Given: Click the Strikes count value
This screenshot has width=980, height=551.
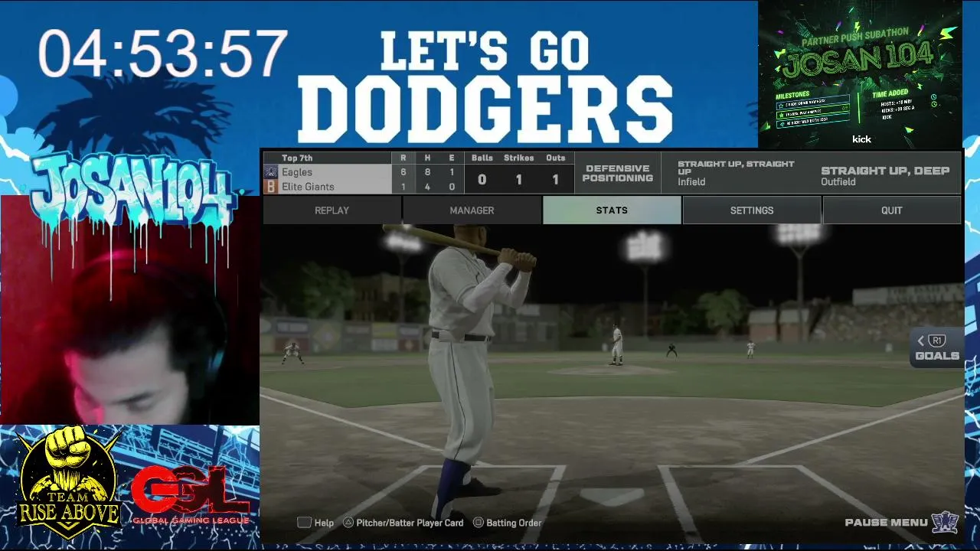Looking at the screenshot, I should [518, 180].
